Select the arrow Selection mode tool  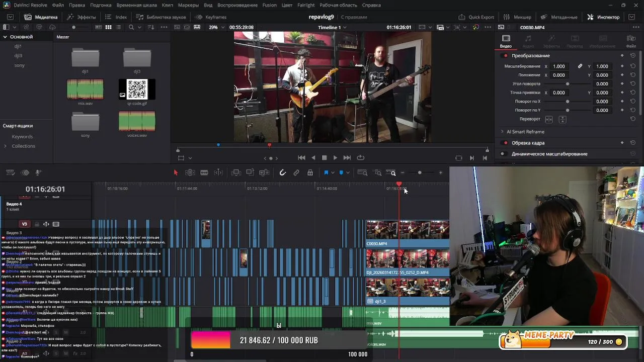point(176,172)
